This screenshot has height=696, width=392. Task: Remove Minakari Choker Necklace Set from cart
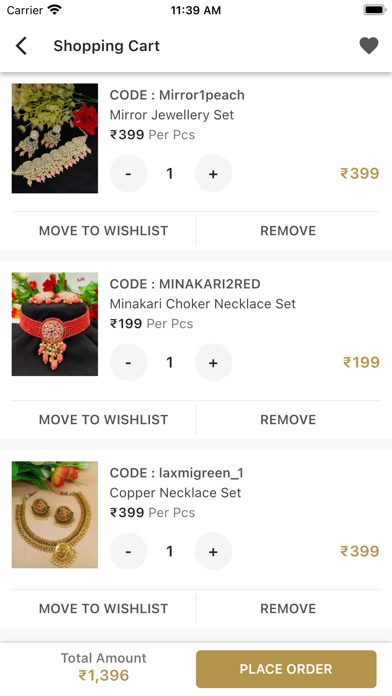point(288,419)
